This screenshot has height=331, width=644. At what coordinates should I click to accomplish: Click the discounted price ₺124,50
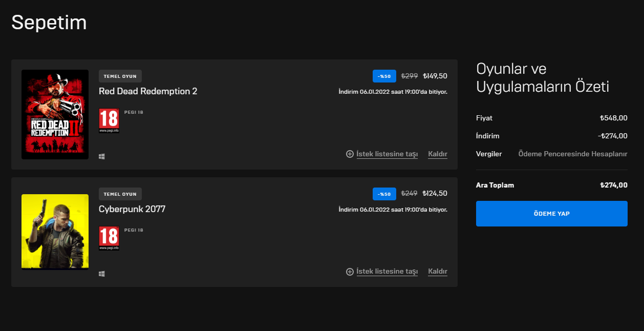coord(435,194)
